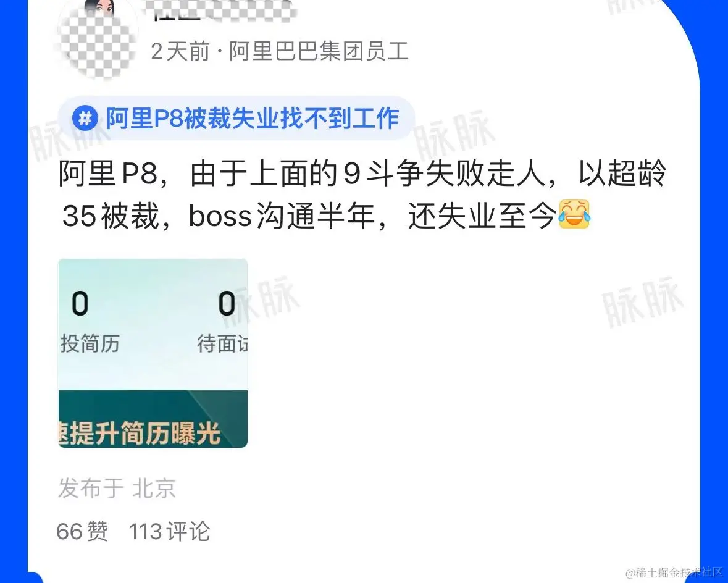This screenshot has height=583, width=728.
Task: Tap the 66 赞 likes count
Action: point(82,532)
